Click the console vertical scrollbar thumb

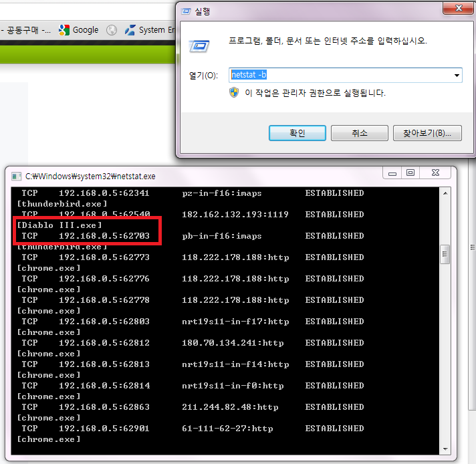[x=445, y=254]
